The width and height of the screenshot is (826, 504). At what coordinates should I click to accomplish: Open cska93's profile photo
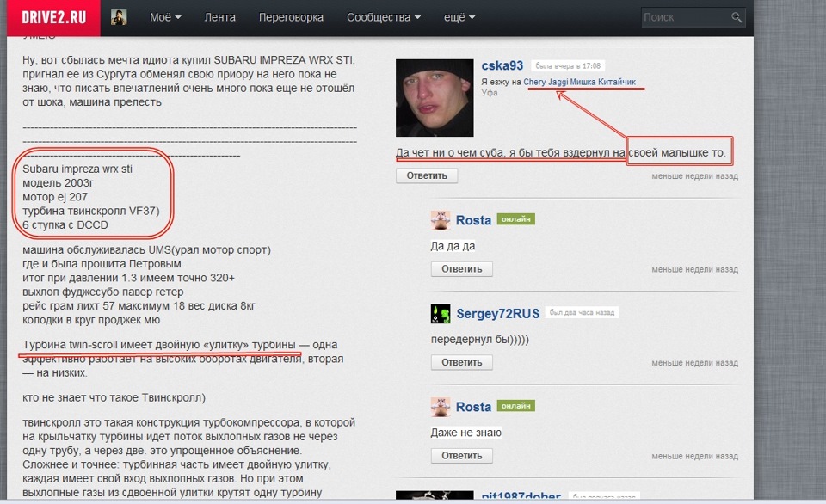[435, 97]
